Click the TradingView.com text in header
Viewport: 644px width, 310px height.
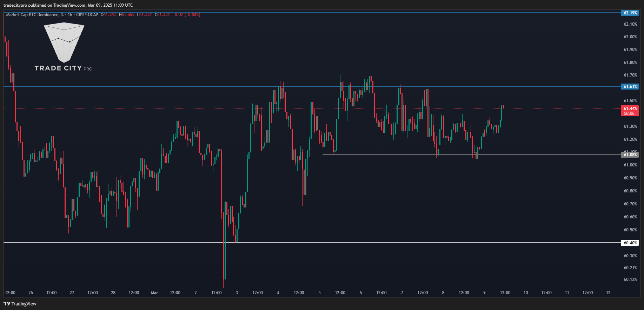pos(69,5)
